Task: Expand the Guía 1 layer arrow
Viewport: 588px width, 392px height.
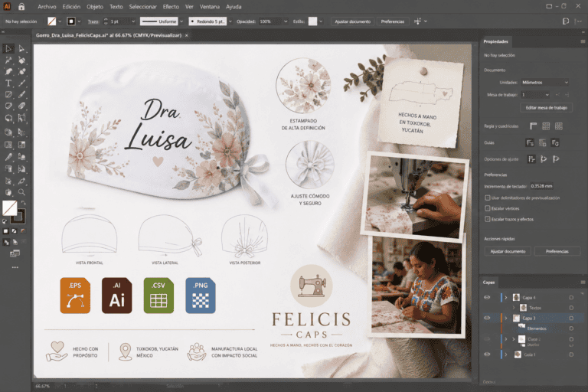Action: point(506,354)
